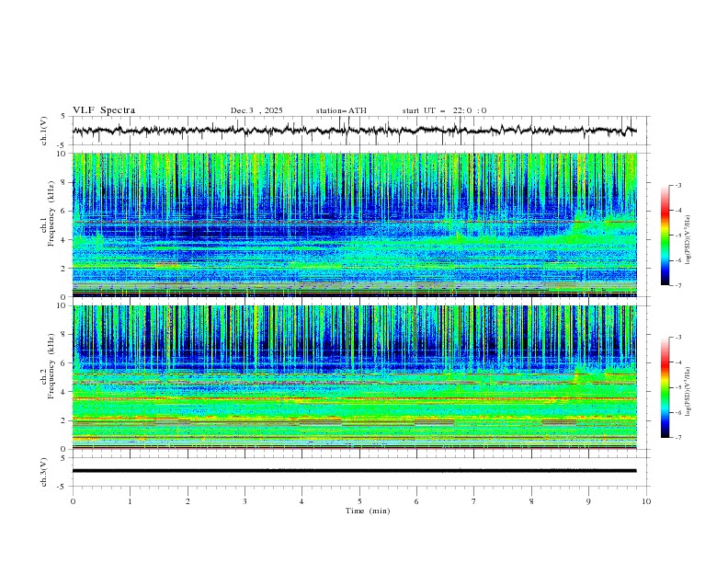Viewport: 728px width, 563px height.
Task: Click time-axis tick label "9"
Action: pos(588,501)
